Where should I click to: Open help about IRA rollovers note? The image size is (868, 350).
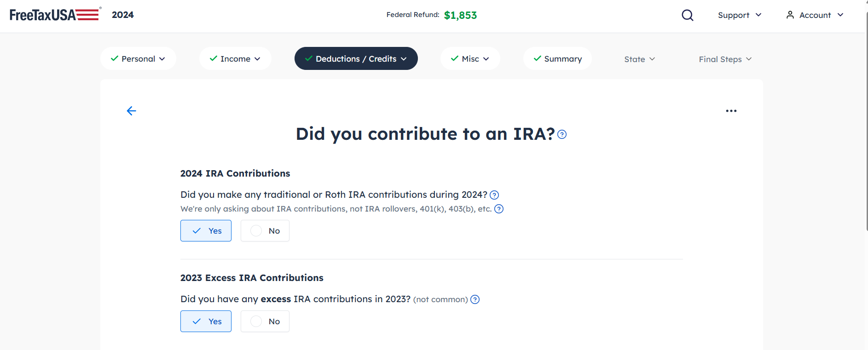[499, 209]
